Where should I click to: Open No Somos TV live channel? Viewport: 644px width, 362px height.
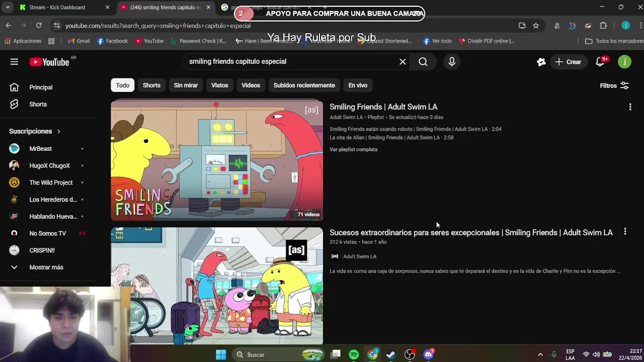click(48, 233)
